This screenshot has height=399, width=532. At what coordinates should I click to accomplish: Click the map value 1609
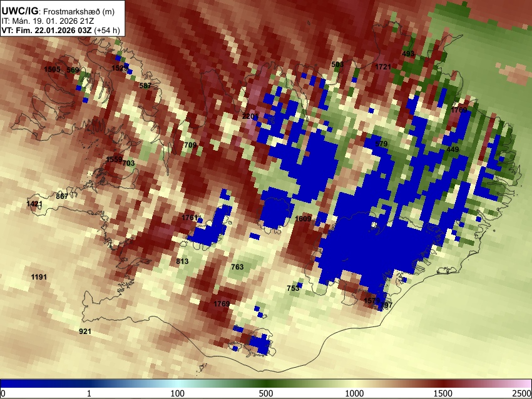click(x=303, y=219)
